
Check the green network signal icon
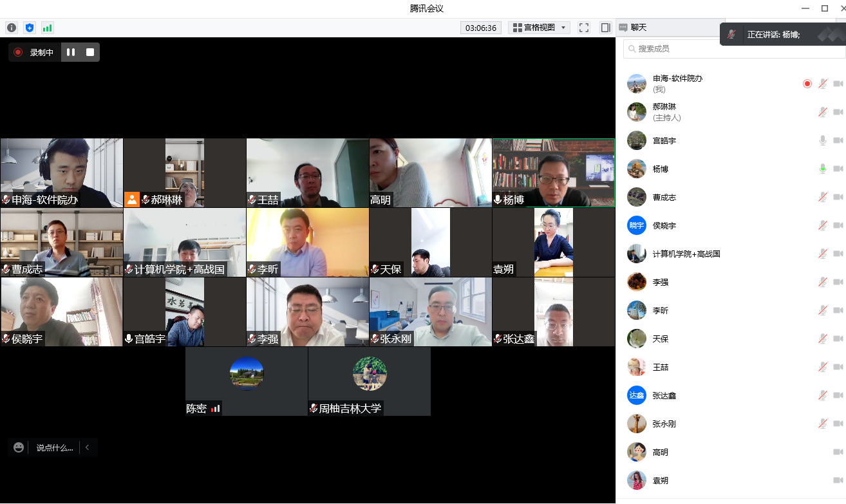47,28
